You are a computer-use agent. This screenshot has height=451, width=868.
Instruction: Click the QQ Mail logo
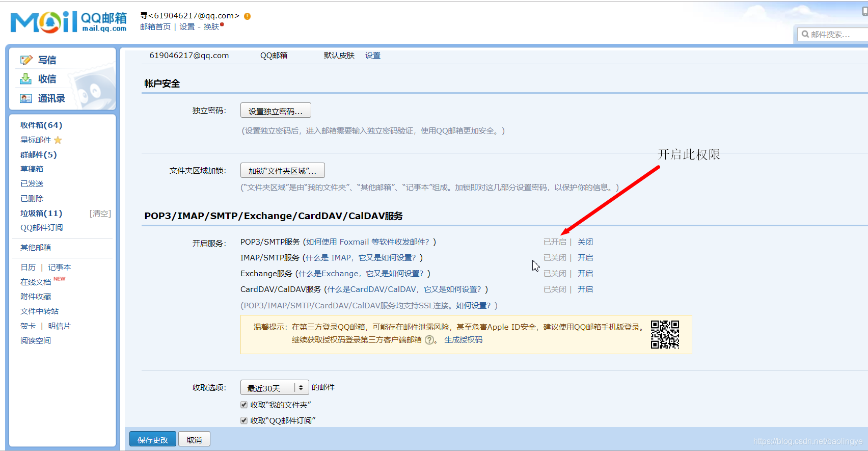(69, 22)
